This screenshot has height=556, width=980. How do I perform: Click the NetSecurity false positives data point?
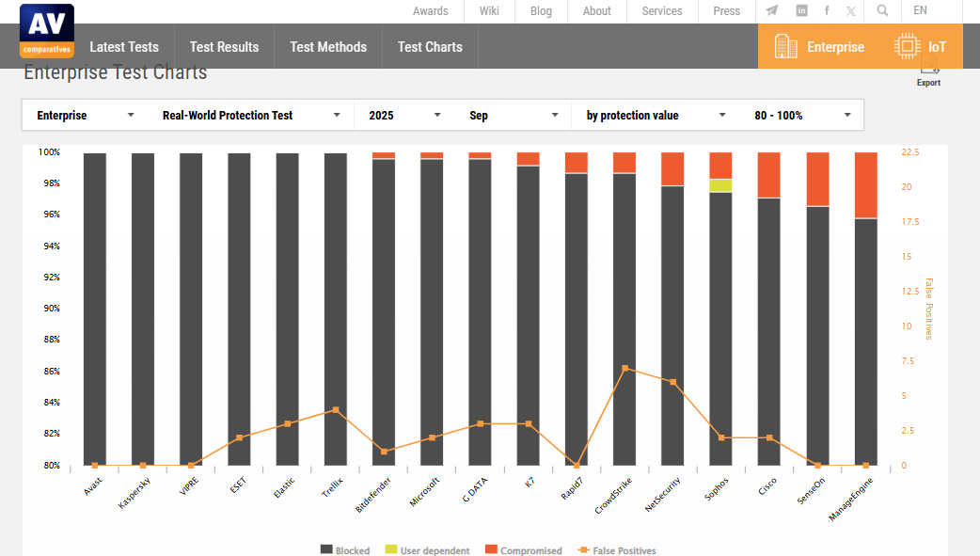[673, 382]
